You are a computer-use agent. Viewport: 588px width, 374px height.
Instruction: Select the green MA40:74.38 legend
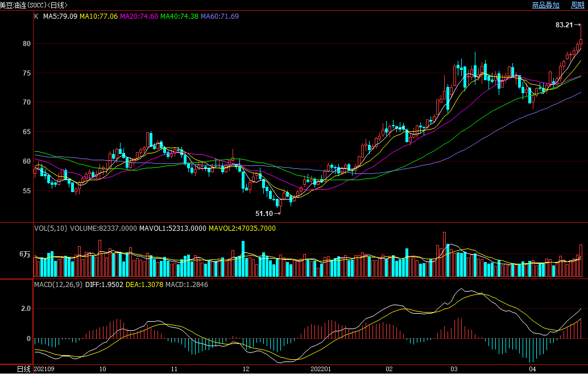coord(179,16)
